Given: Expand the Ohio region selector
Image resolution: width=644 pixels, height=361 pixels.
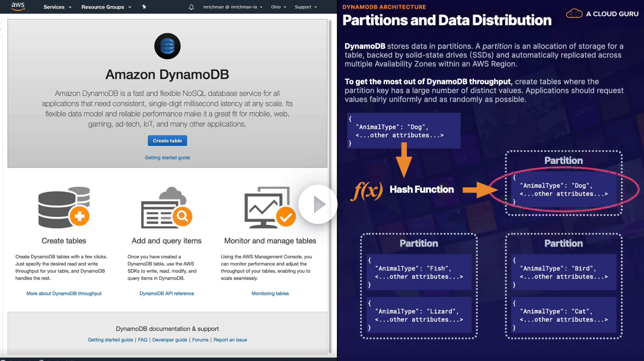Looking at the screenshot, I should 279,7.
